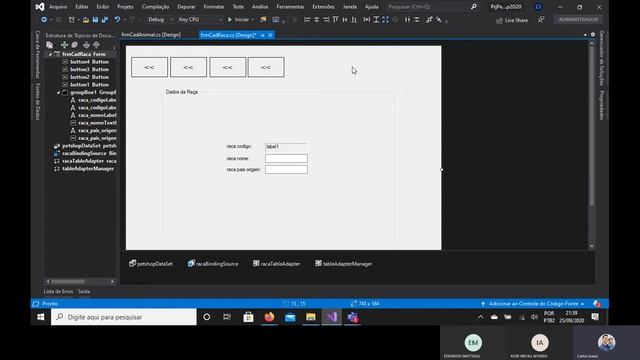The image size is (640, 360).
Task: Open the Mail app from taskbar
Action: coord(290,317)
